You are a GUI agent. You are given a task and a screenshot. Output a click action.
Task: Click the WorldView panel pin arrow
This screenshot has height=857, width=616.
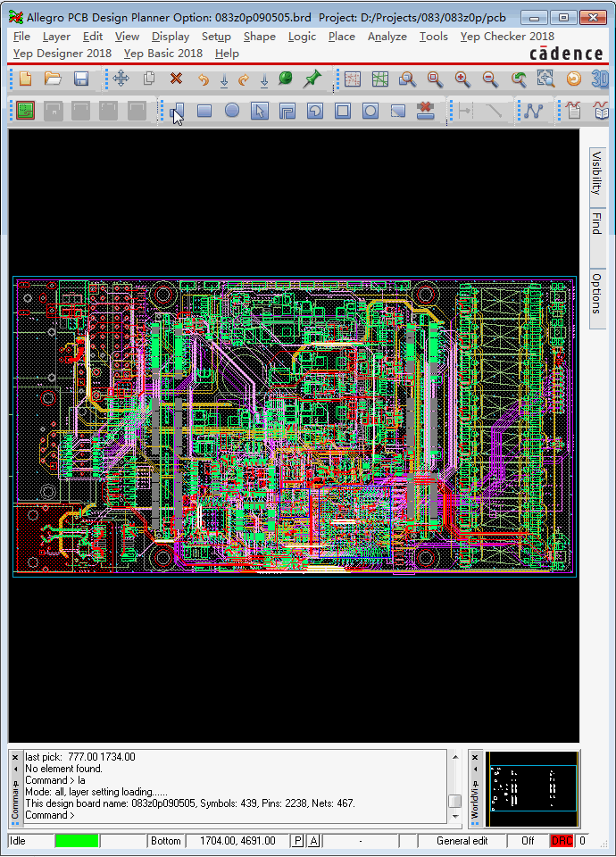475,770
